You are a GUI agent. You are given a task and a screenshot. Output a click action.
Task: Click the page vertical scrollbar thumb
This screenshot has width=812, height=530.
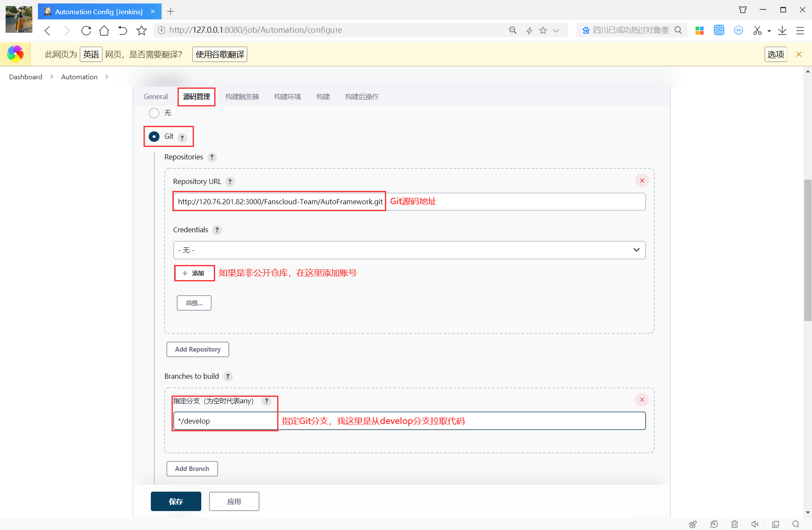click(808, 250)
